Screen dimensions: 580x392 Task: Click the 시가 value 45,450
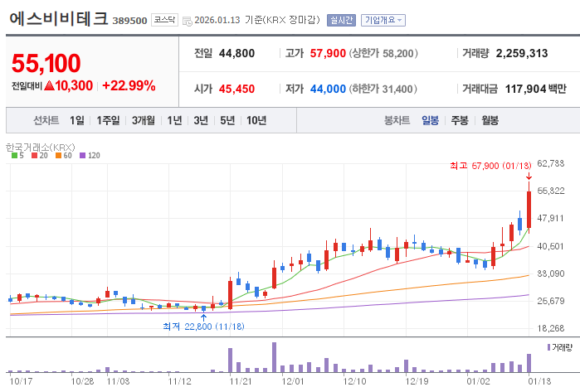(236, 89)
